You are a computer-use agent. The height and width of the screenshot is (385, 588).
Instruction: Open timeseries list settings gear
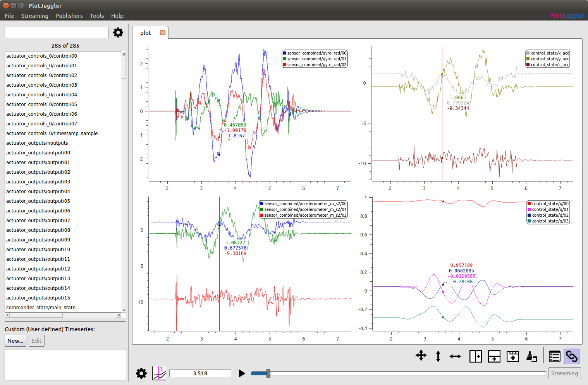pos(118,33)
